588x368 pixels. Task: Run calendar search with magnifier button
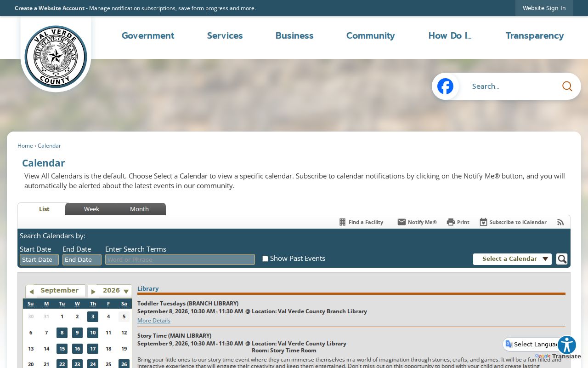[562, 259]
